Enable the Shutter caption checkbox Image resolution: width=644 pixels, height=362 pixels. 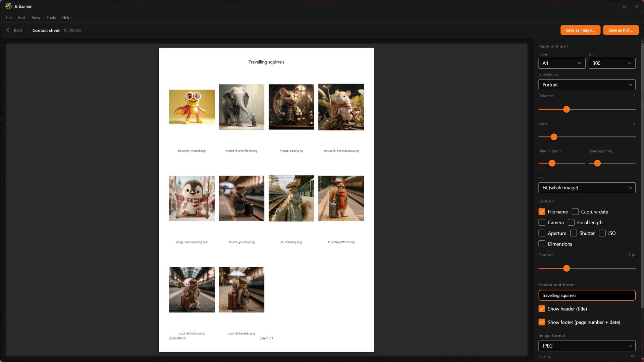click(x=573, y=233)
